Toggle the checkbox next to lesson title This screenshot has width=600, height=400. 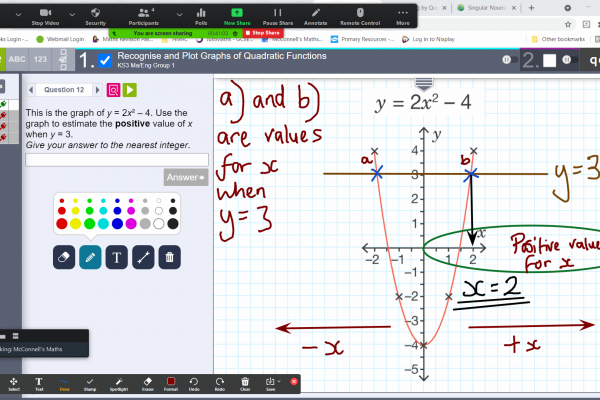click(105, 60)
